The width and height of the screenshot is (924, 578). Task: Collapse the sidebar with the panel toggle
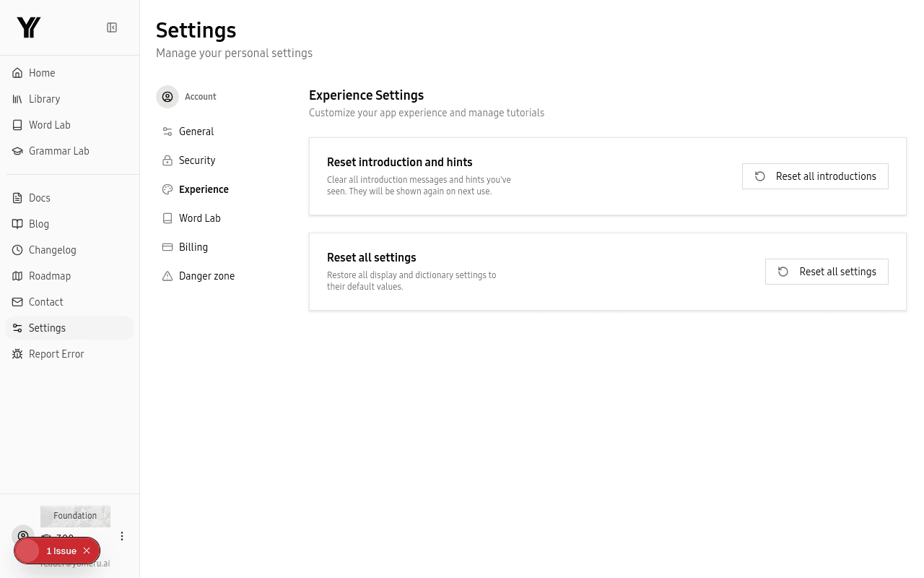click(x=112, y=27)
